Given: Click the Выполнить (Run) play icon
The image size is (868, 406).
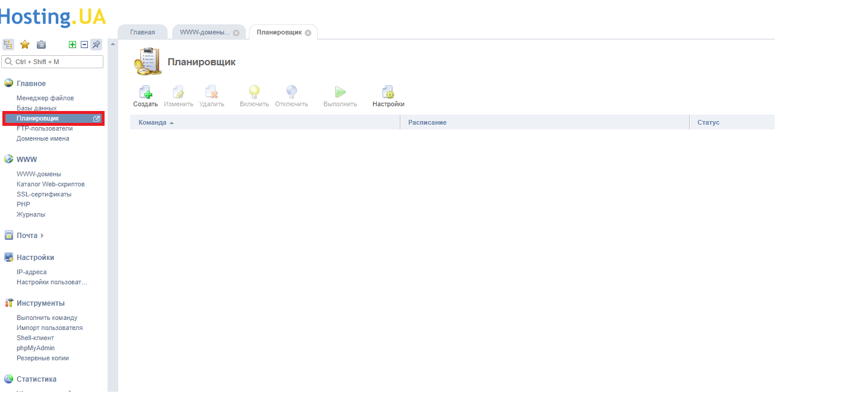Looking at the screenshot, I should coord(340,93).
